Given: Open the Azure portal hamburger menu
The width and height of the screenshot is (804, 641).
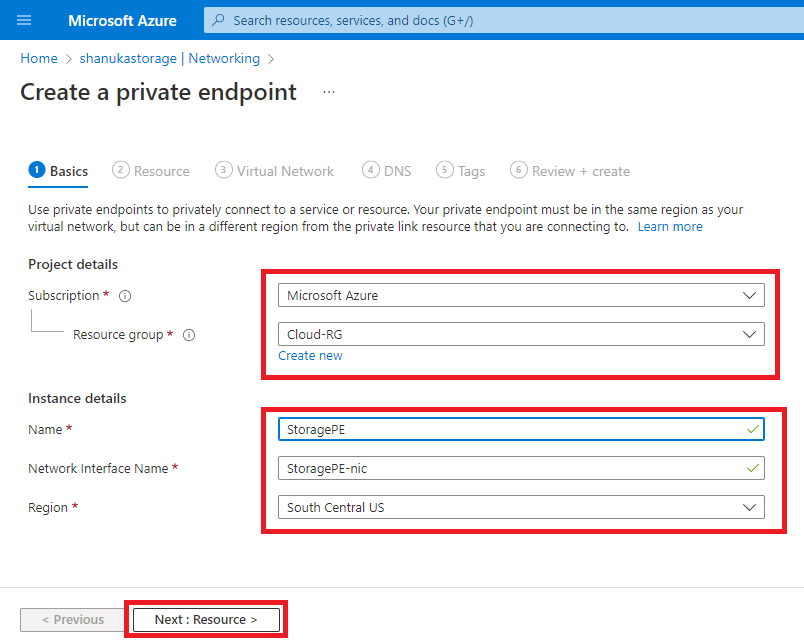Looking at the screenshot, I should (x=23, y=20).
